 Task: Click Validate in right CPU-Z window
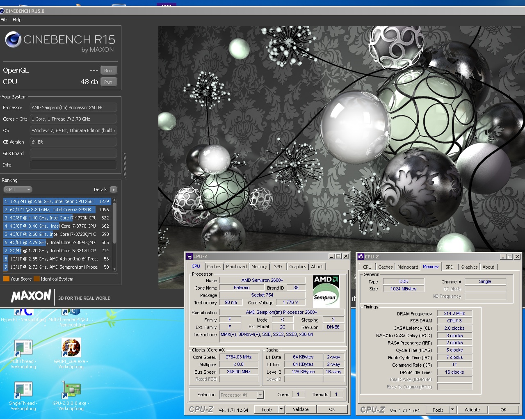click(472, 410)
